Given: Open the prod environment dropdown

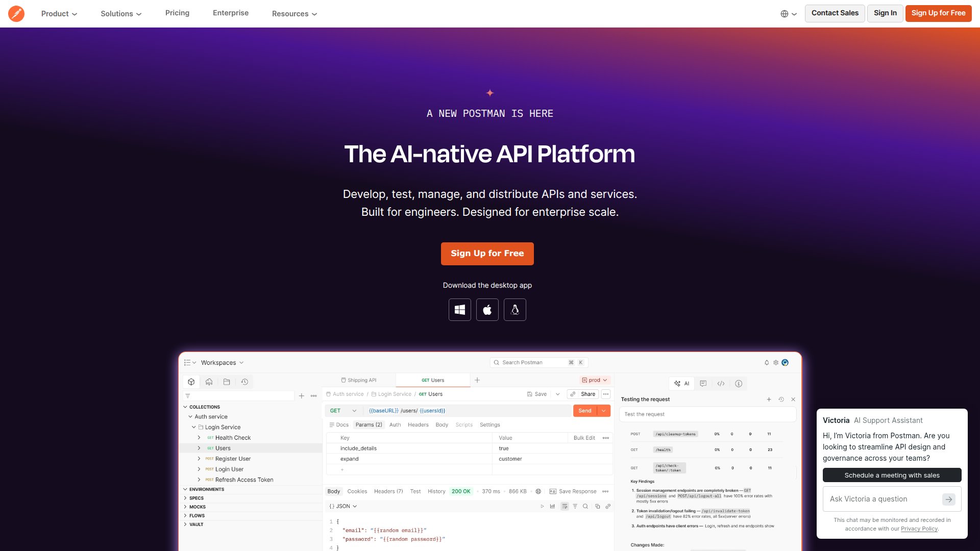Looking at the screenshot, I should pos(595,380).
